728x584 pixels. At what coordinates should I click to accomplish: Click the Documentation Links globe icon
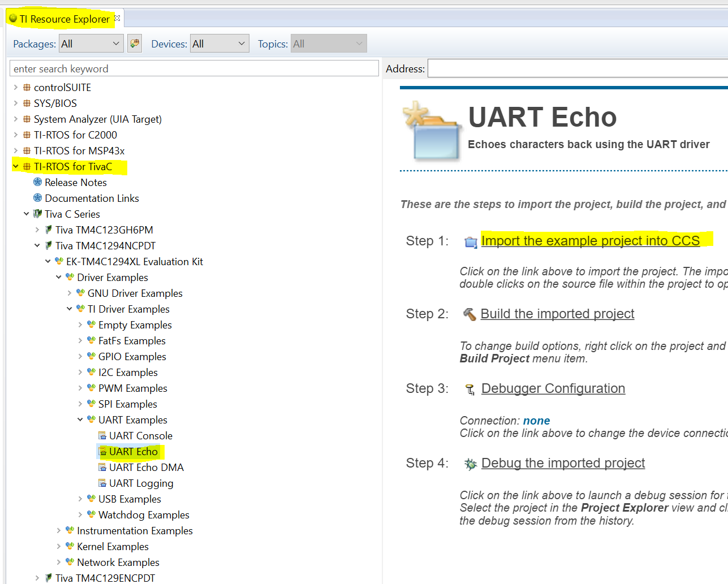(37, 198)
